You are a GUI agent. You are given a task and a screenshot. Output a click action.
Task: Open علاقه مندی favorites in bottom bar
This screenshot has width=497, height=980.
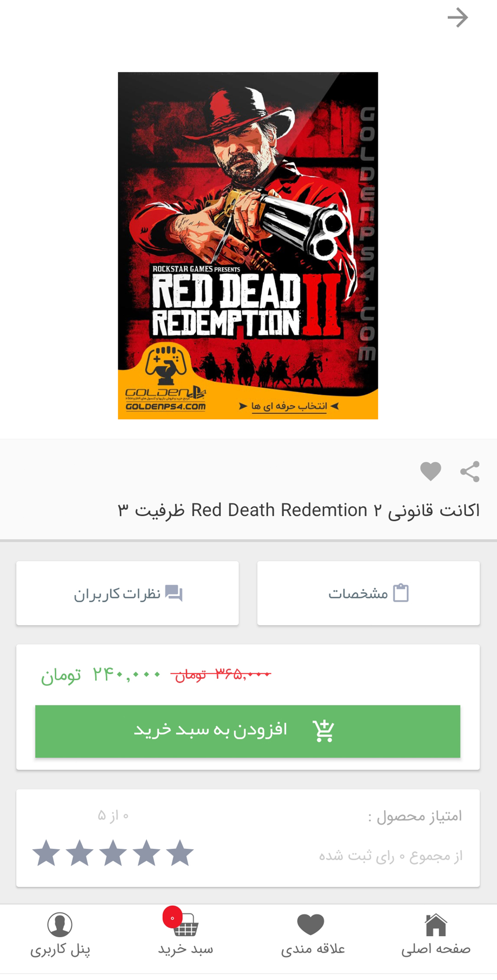click(x=313, y=935)
